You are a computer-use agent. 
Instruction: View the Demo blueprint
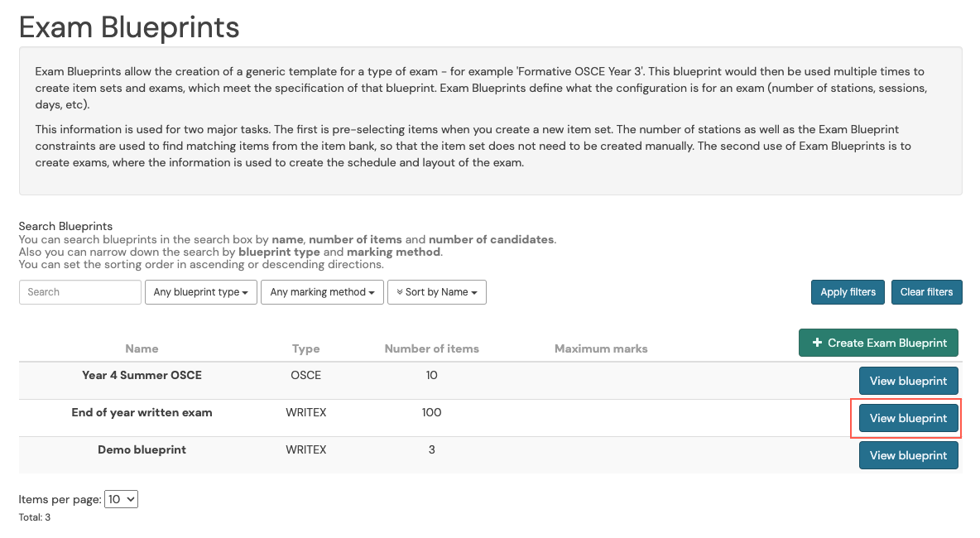click(x=908, y=455)
